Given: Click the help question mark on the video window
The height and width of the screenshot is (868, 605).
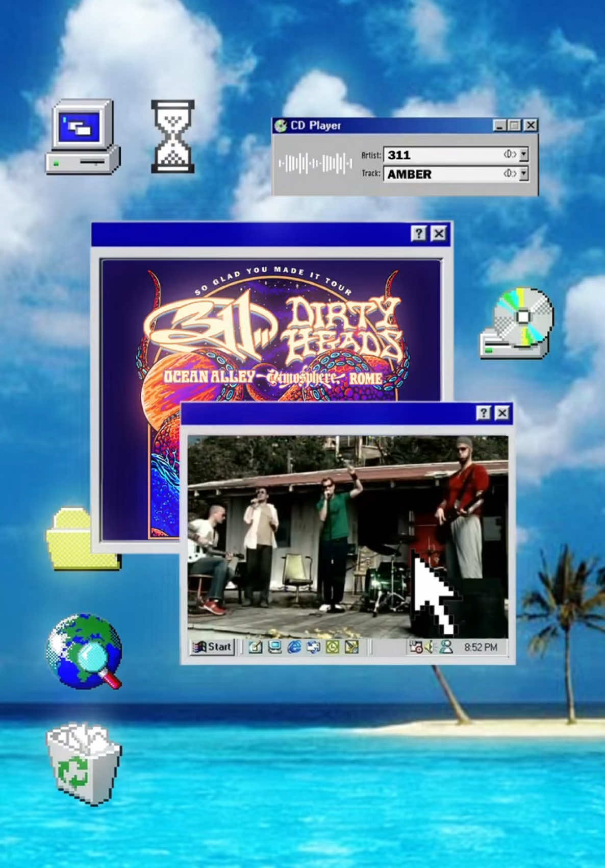Looking at the screenshot, I should tap(484, 413).
